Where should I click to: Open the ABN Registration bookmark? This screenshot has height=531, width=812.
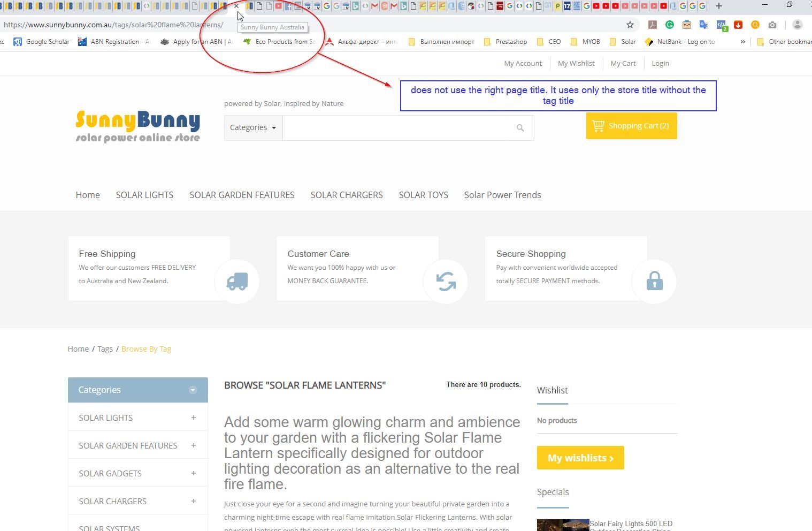click(x=114, y=42)
